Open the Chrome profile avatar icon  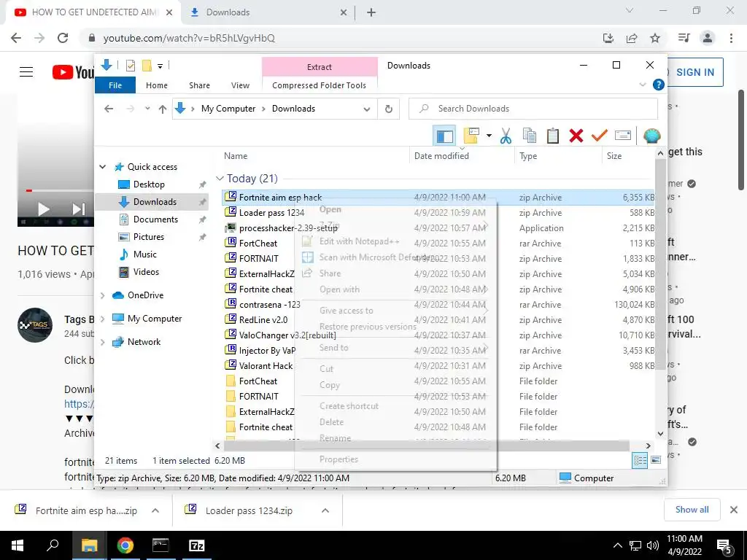coord(708,38)
